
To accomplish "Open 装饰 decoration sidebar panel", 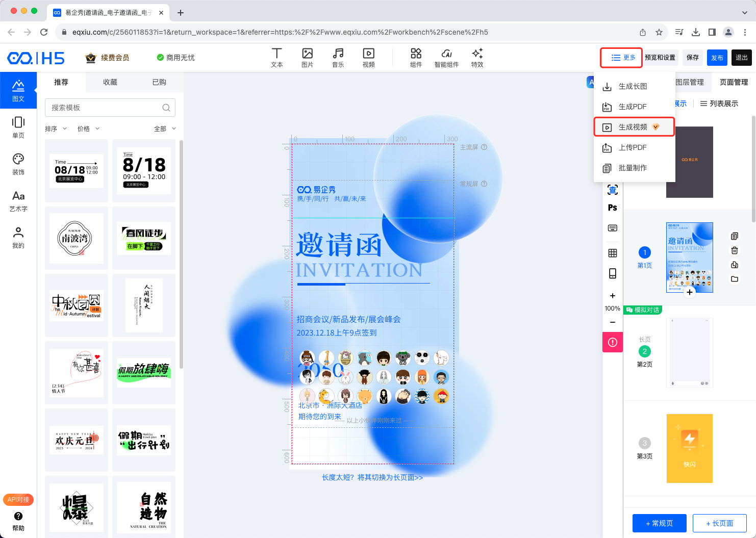I will pyautogui.click(x=18, y=164).
